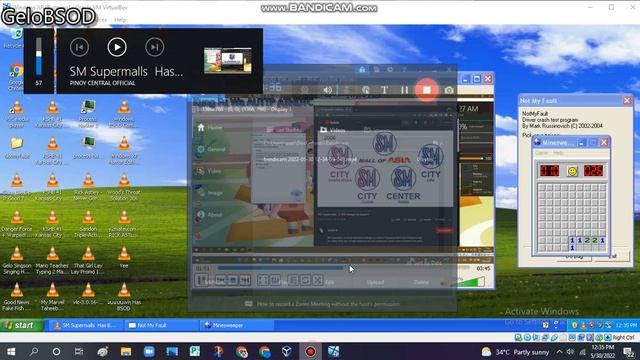Show hidden tray icons chevron
This screenshot has width=640, height=360.
(x=559, y=352)
